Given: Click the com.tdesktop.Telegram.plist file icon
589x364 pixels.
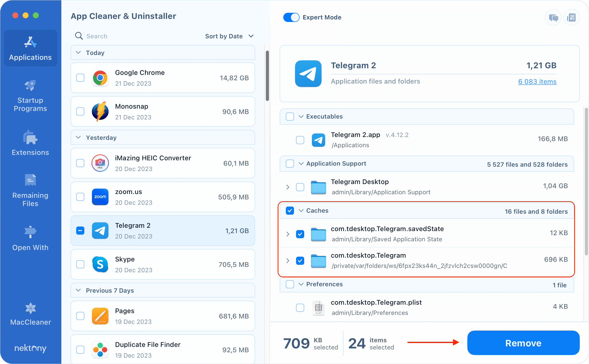Looking at the screenshot, I should tap(318, 308).
